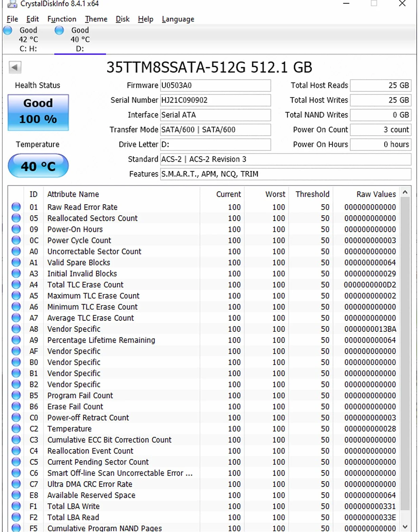The height and width of the screenshot is (532, 419).
Task: Open the Help menu
Action: tap(145, 19)
